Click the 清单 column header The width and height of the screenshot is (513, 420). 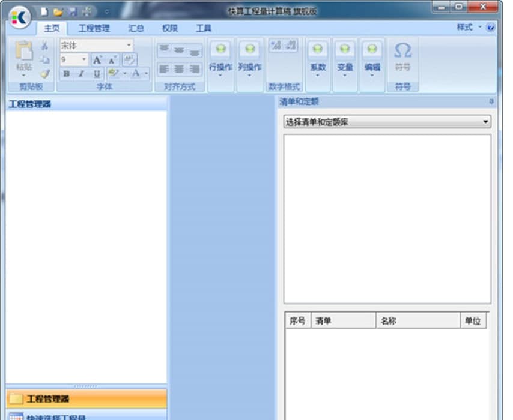343,320
